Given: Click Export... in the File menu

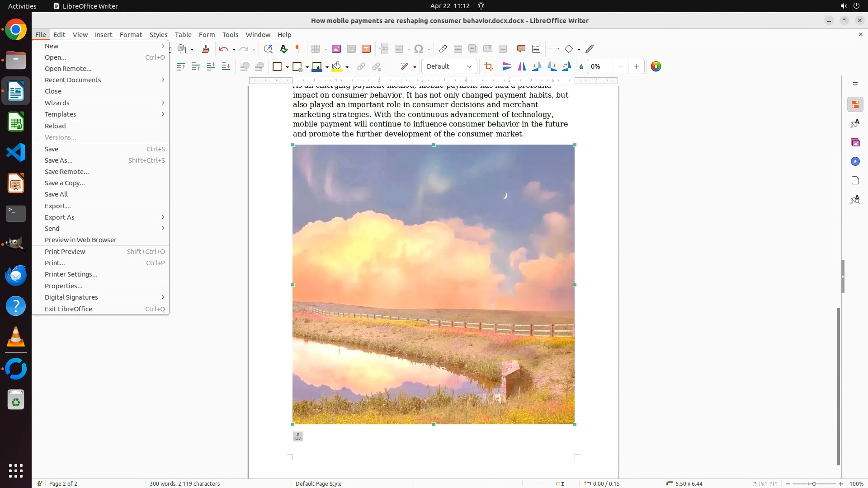Looking at the screenshot, I should click(x=58, y=206).
